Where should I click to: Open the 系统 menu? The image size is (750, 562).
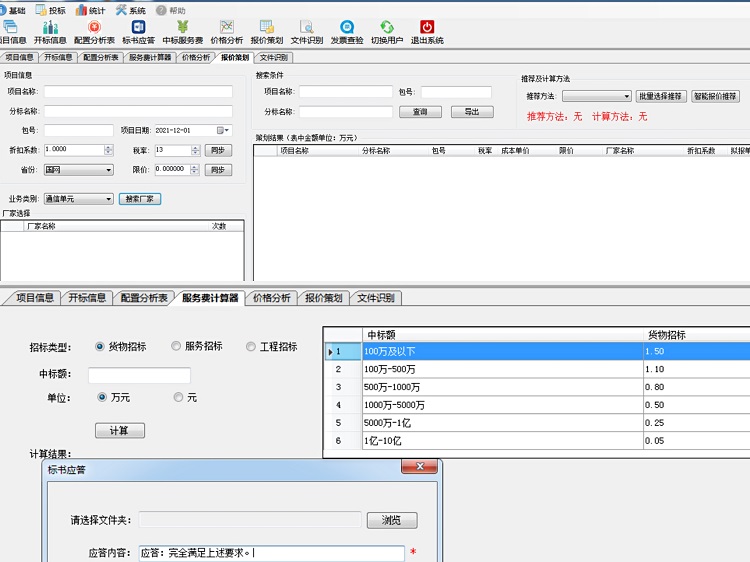coord(131,10)
